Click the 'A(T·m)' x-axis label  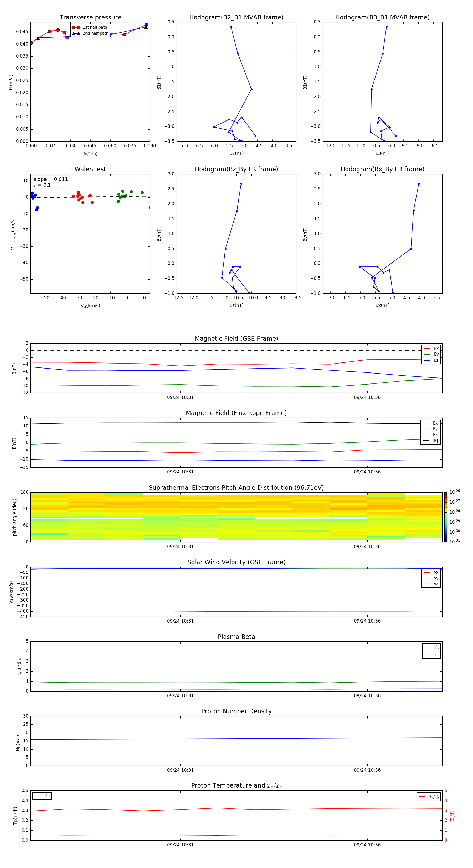(90, 154)
